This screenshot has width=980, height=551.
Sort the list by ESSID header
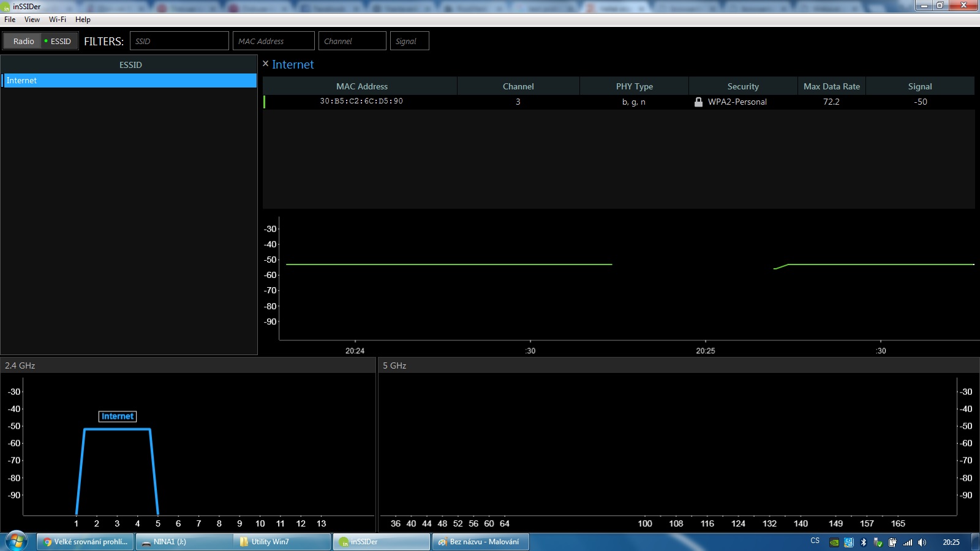(x=130, y=64)
